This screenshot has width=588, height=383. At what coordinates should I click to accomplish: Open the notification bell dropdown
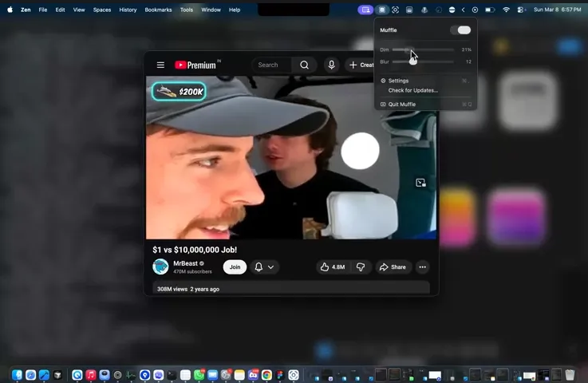point(264,267)
